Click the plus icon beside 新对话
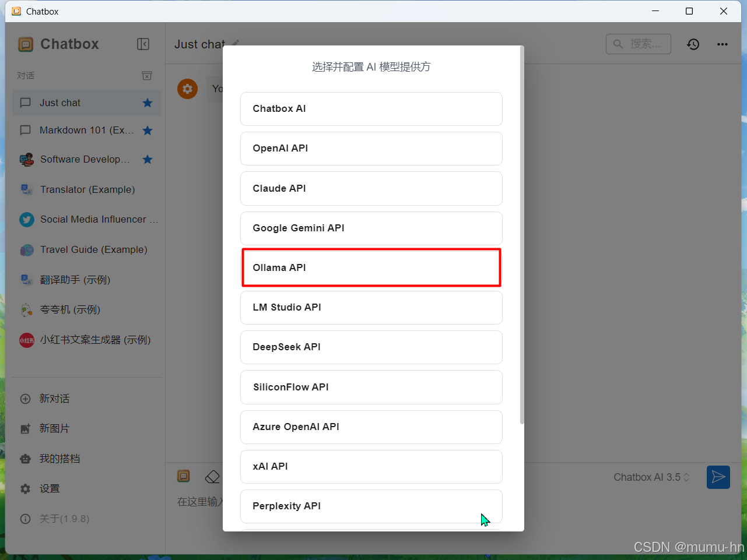 [25, 399]
